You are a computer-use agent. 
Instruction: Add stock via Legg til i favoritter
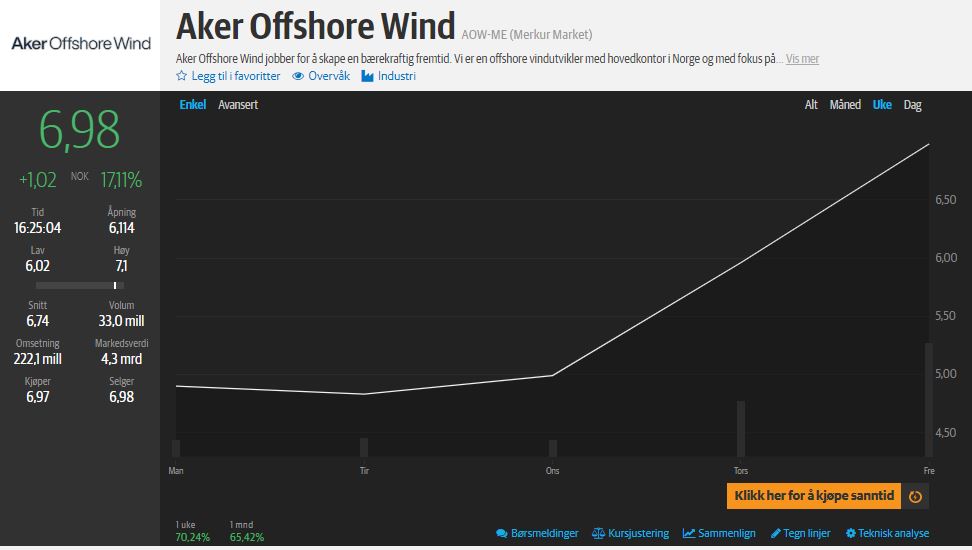pos(236,76)
